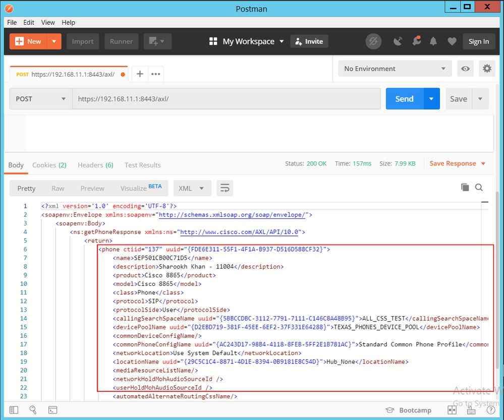The width and height of the screenshot is (504, 420).
Task: Open the capture requests satellite icon
Action: pos(398,41)
